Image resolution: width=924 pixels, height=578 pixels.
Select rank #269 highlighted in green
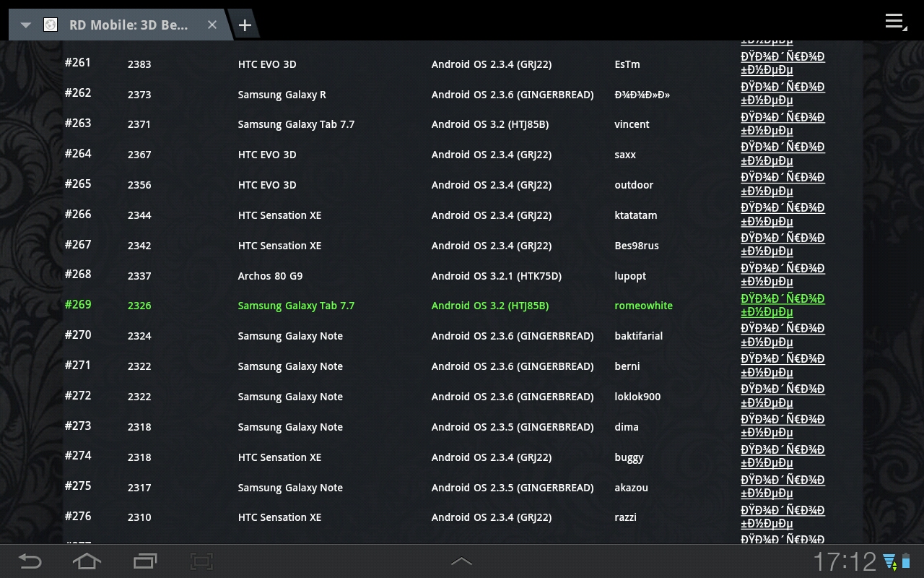[78, 304]
